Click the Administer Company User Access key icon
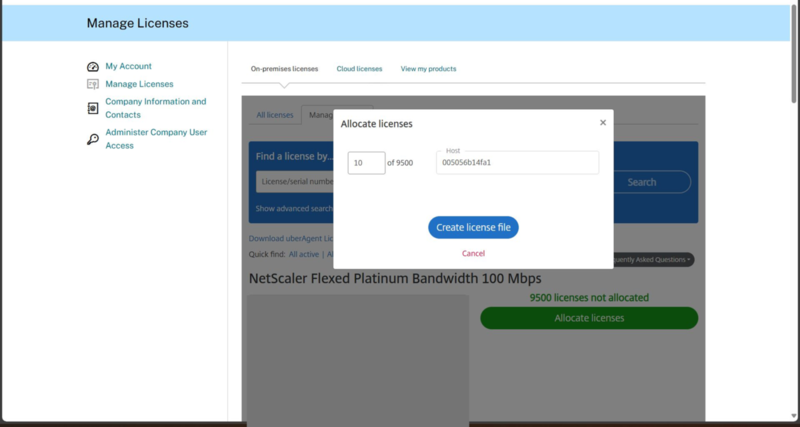Screen dimensions: 800x427 93,139
